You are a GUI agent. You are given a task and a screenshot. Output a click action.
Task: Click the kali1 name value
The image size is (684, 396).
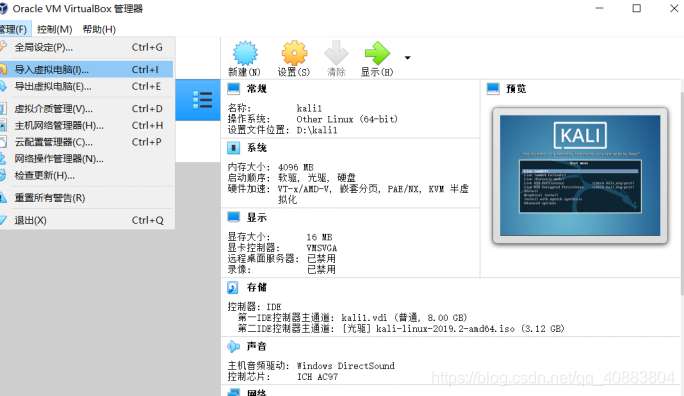click(x=309, y=108)
